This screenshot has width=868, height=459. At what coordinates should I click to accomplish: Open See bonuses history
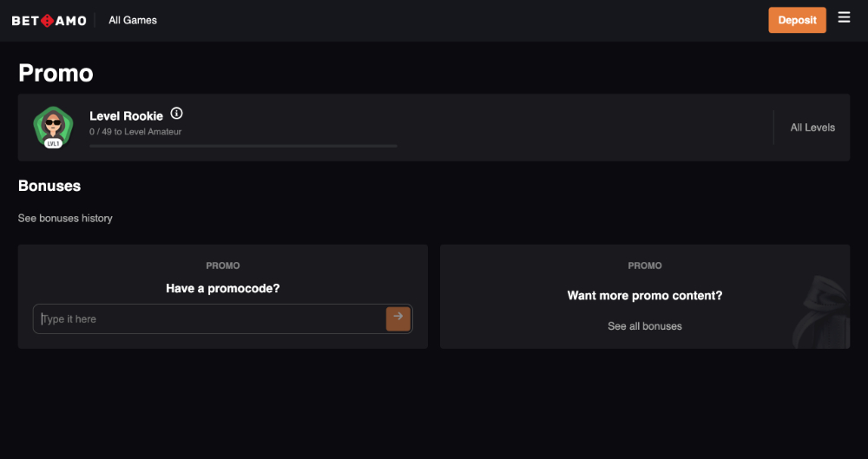[x=65, y=219]
